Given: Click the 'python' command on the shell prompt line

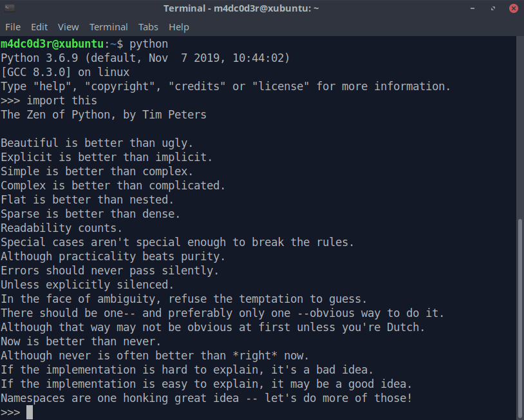Looking at the screenshot, I should 149,44.
